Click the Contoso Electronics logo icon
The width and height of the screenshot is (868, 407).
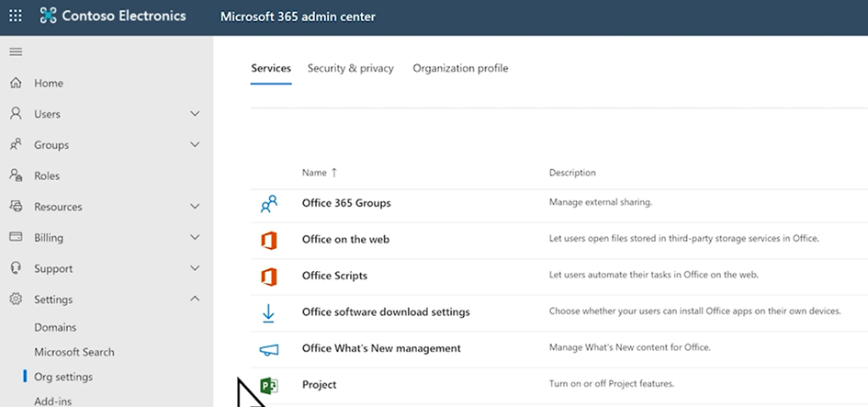(x=48, y=17)
